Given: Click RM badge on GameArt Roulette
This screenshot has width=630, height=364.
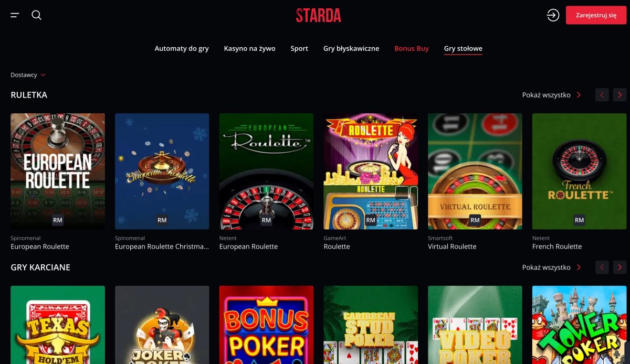Looking at the screenshot, I should tap(371, 220).
